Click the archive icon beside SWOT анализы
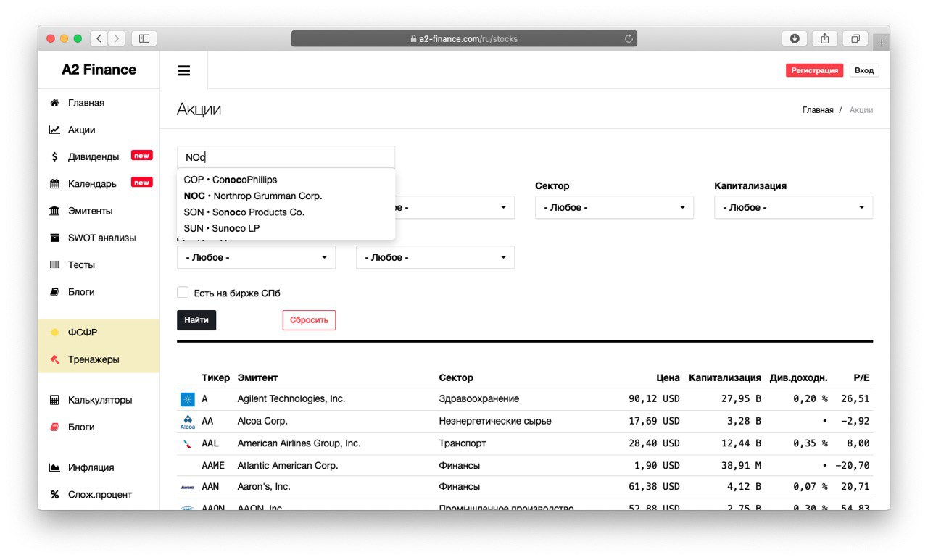928x560 pixels. point(54,238)
